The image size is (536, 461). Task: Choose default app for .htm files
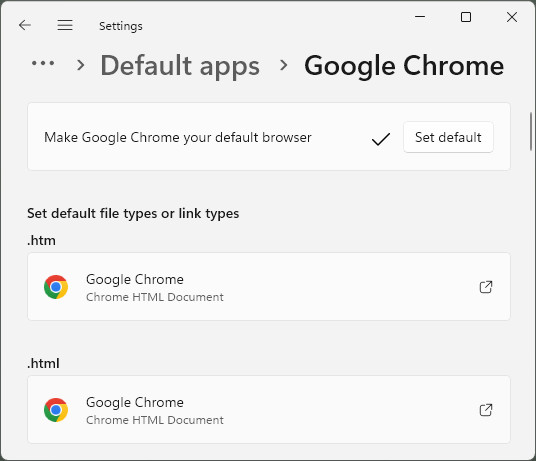tap(269, 287)
